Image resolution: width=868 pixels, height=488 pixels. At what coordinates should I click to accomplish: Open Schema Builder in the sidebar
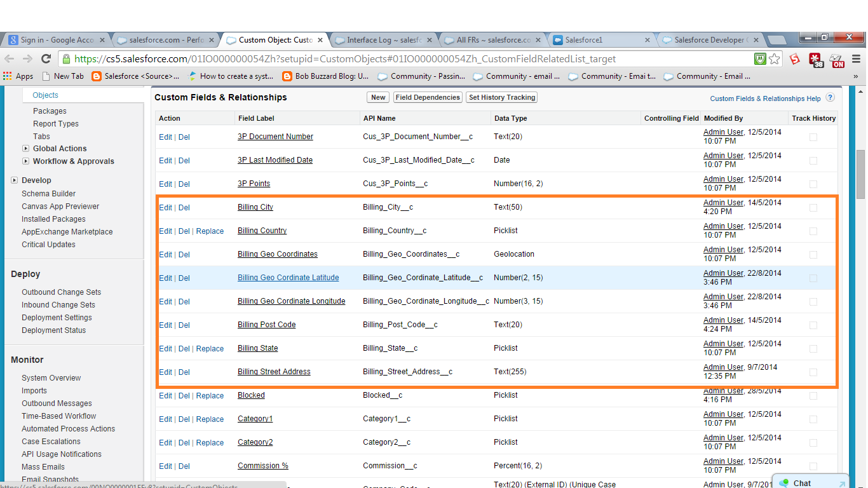pyautogui.click(x=48, y=194)
